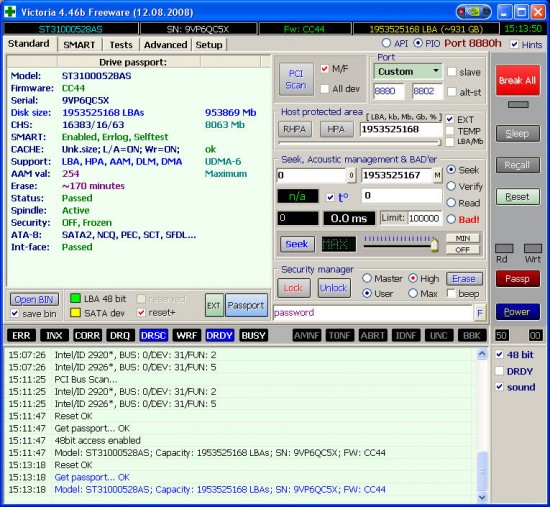Screen dimensions: 550x507
Task: Open the Setup tab
Action: [x=209, y=45]
